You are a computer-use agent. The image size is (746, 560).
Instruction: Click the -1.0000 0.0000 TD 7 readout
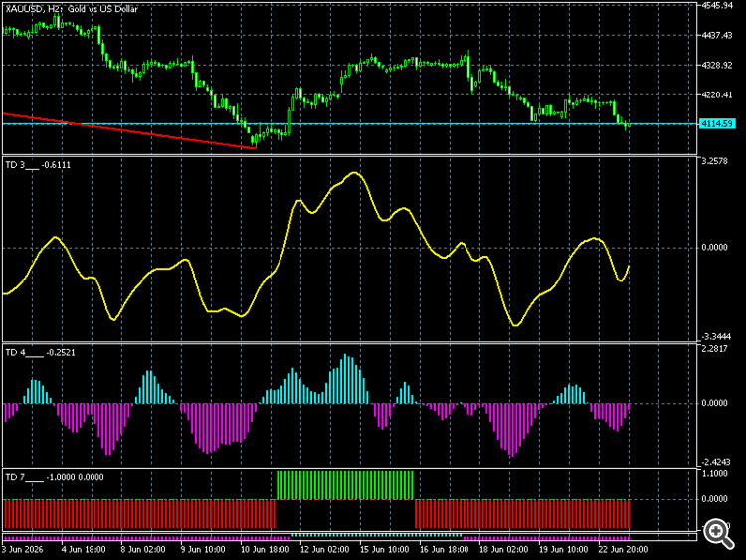(76, 477)
